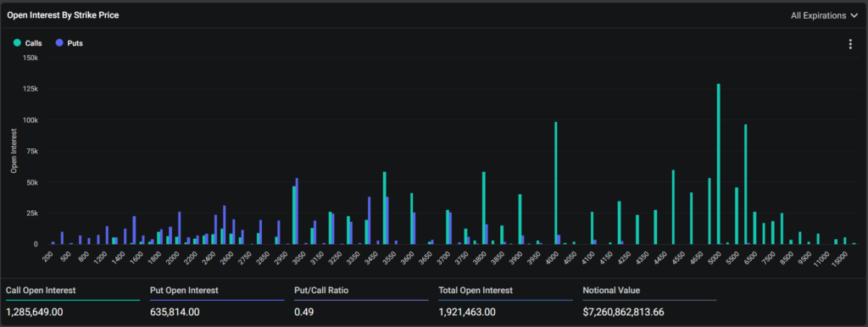Click the call bar at 4000 strike
Screen dimensions: 868x327
tap(556, 183)
